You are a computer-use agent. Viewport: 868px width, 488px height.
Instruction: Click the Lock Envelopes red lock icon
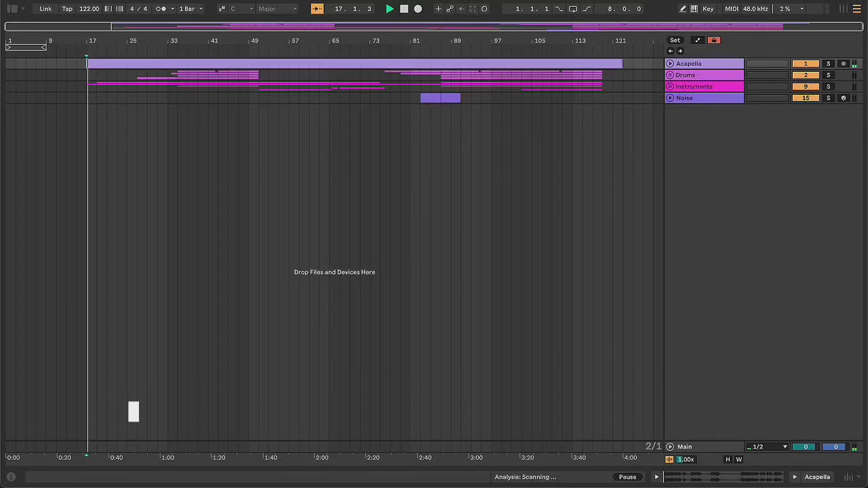point(713,40)
